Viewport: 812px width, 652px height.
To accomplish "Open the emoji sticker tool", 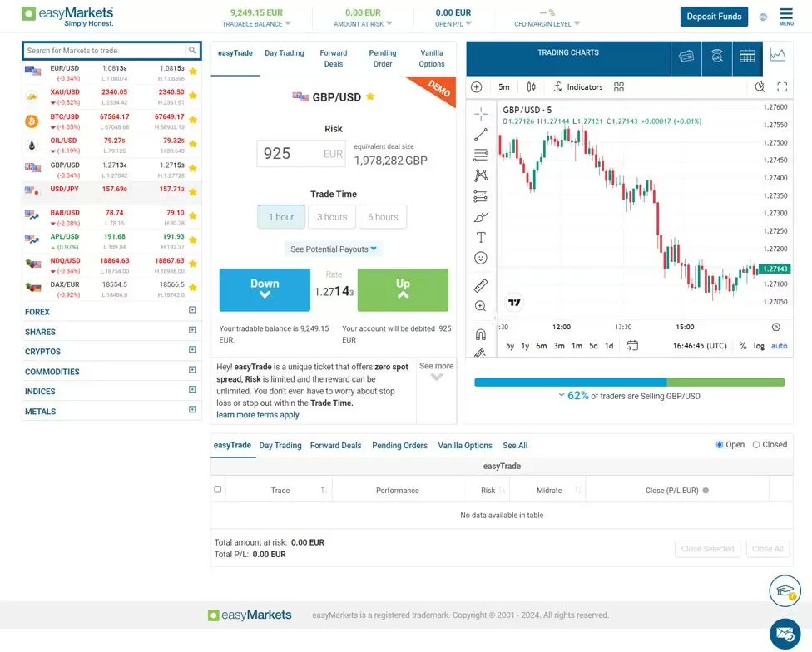I will point(481,258).
